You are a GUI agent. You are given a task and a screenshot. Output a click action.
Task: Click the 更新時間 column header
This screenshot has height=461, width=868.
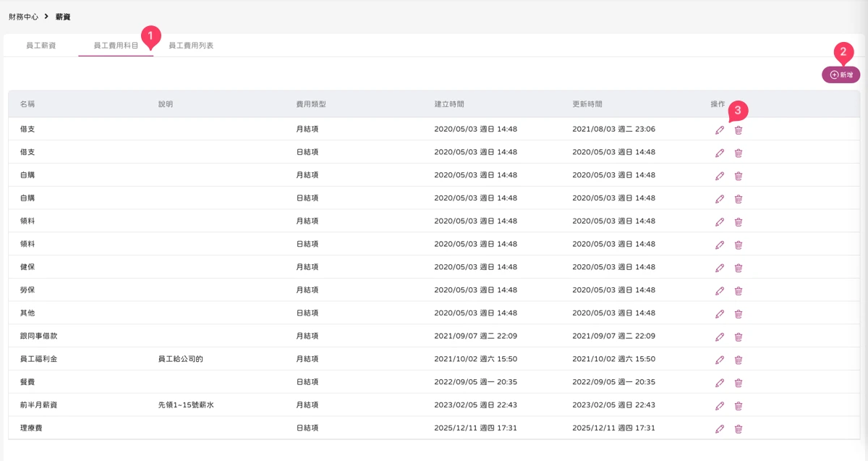coord(587,104)
